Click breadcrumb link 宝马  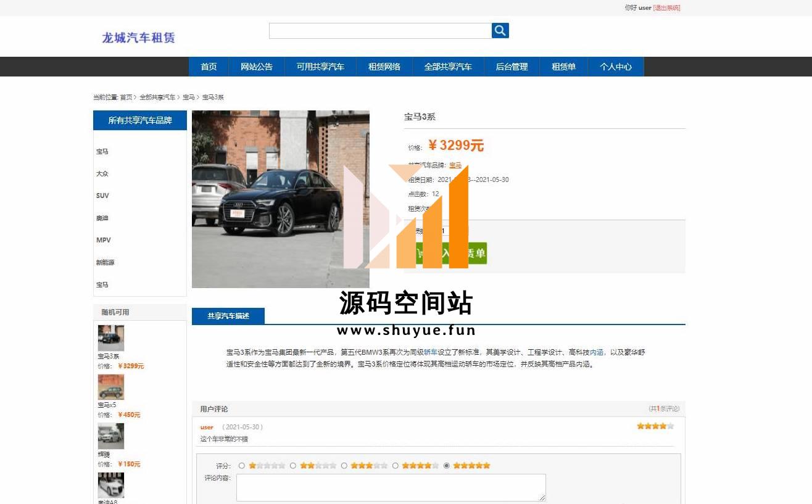tap(189, 97)
